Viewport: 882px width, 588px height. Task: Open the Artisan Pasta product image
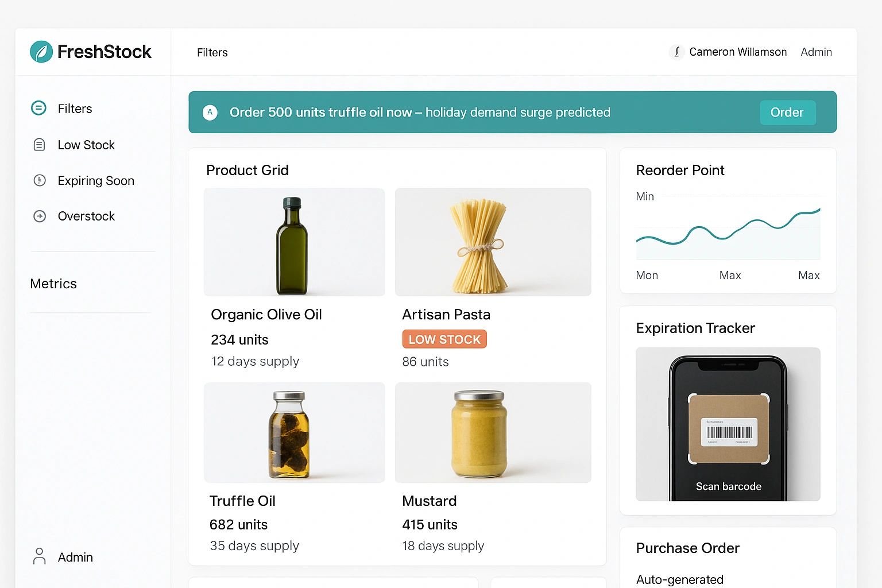(493, 242)
